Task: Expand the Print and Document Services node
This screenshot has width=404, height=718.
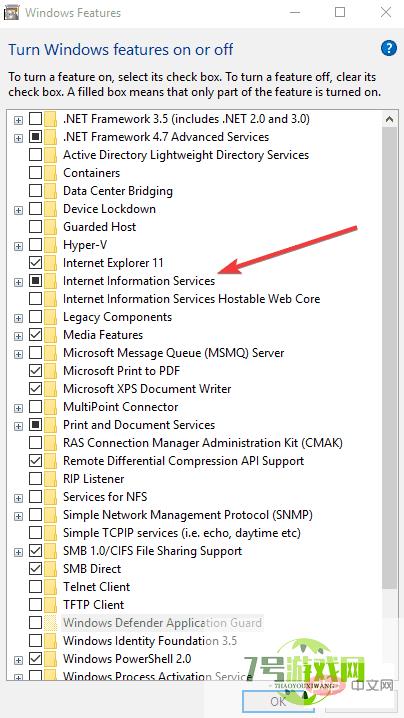Action: tap(18, 426)
